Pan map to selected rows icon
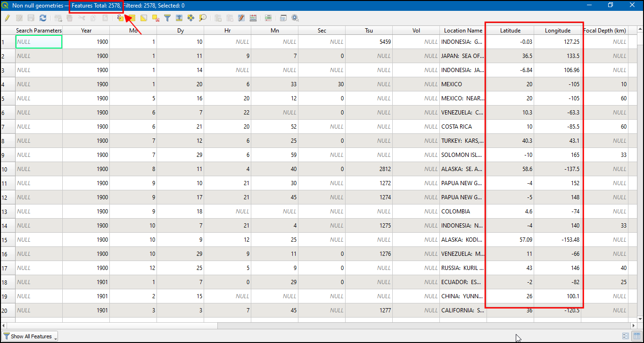The image size is (644, 343). [x=191, y=18]
